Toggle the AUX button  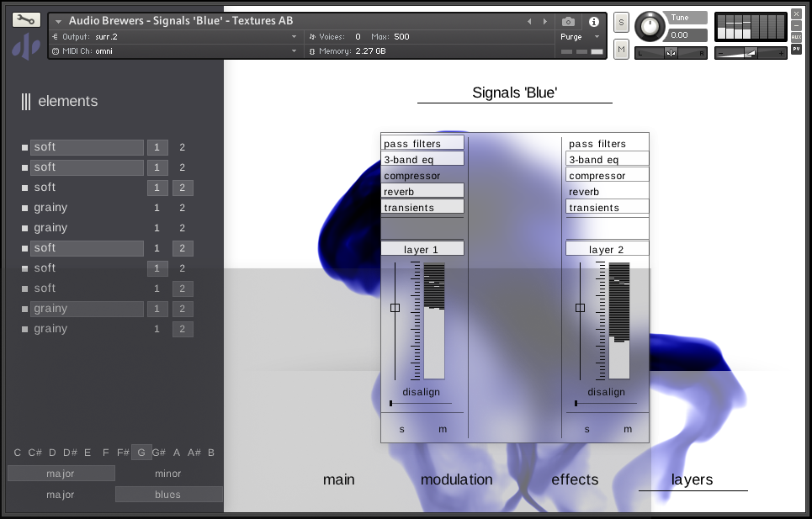coord(797,37)
